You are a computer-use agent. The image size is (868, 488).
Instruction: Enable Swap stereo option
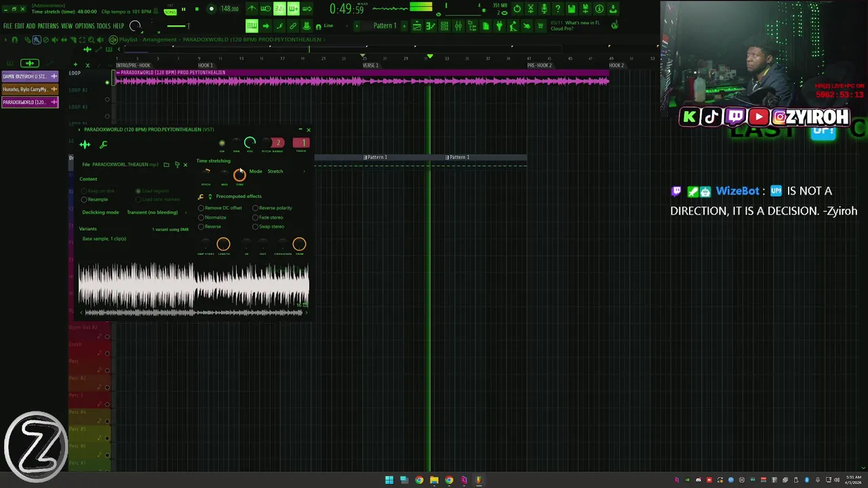269,226
